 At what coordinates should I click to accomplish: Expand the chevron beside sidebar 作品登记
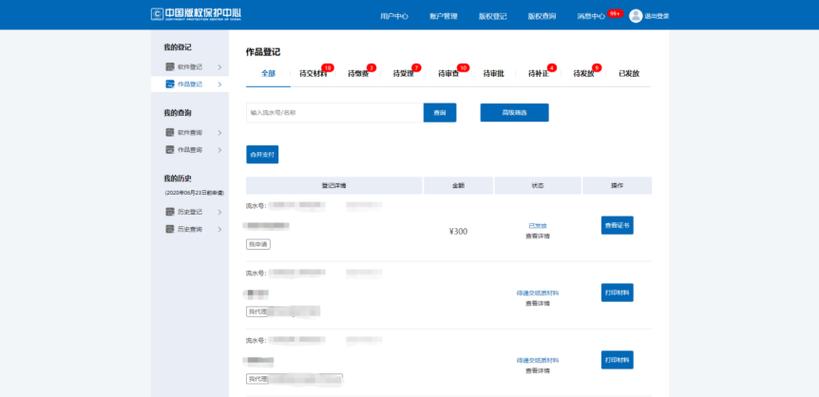pyautogui.click(x=219, y=84)
